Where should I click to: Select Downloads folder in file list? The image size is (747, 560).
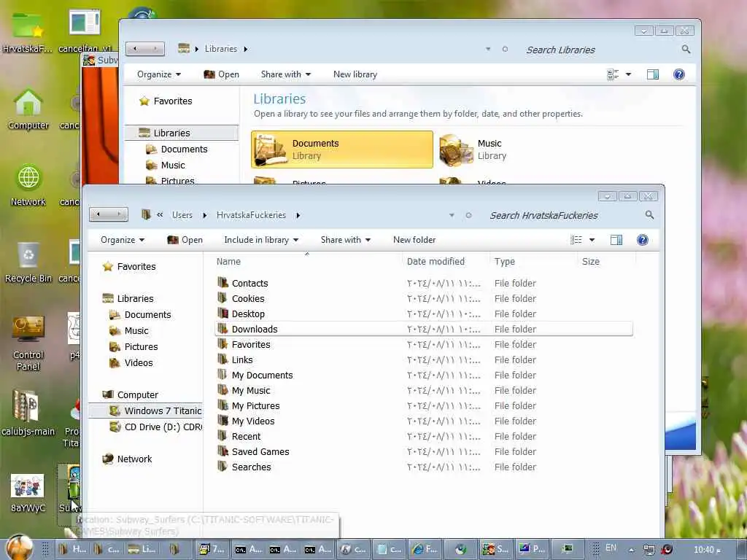[424, 329]
